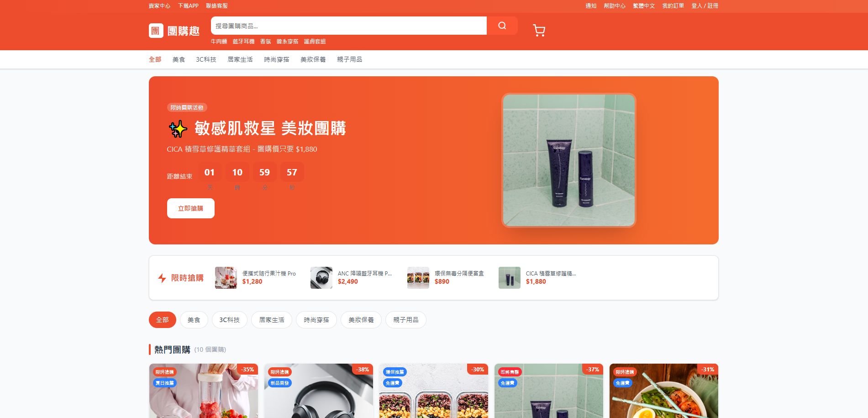Open 幫助中心 help center
This screenshot has height=418, width=868.
[615, 6]
